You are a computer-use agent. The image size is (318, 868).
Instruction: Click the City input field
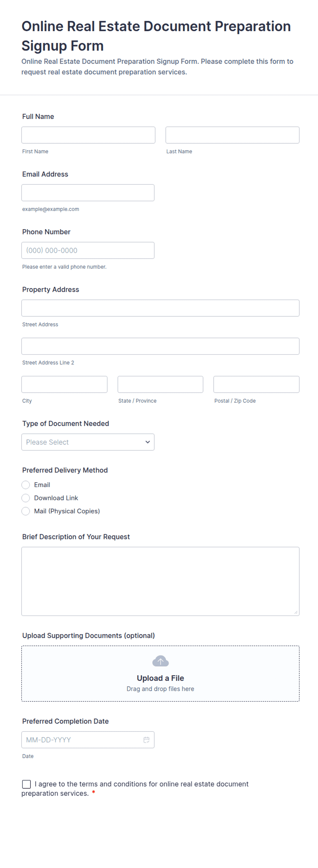coord(64,384)
